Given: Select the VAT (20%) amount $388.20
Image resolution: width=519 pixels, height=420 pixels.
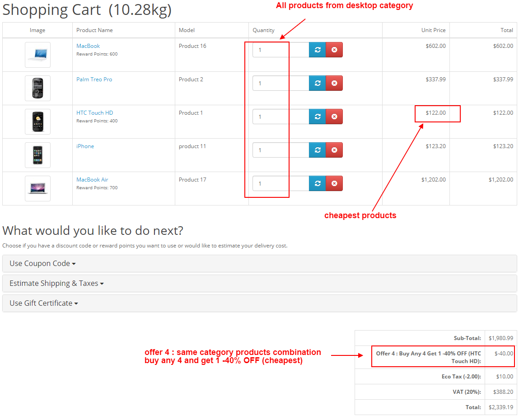Looking at the screenshot, I should (503, 392).
